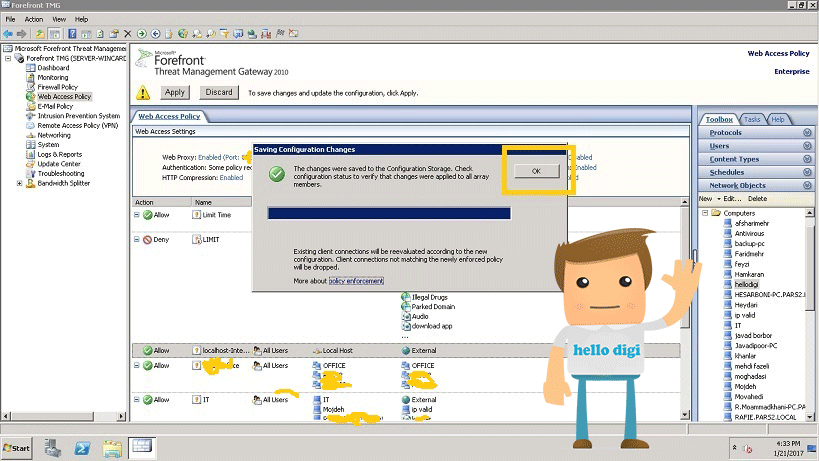Viewport: 819px width, 461px height.
Task: Click OK in Saving Configuration Changes dialog
Action: click(536, 171)
